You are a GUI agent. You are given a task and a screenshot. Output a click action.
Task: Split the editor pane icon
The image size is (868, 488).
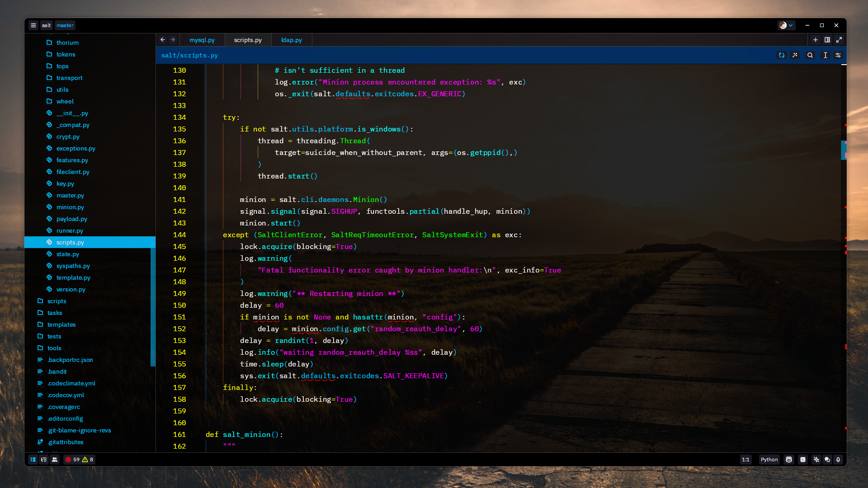[x=827, y=40]
